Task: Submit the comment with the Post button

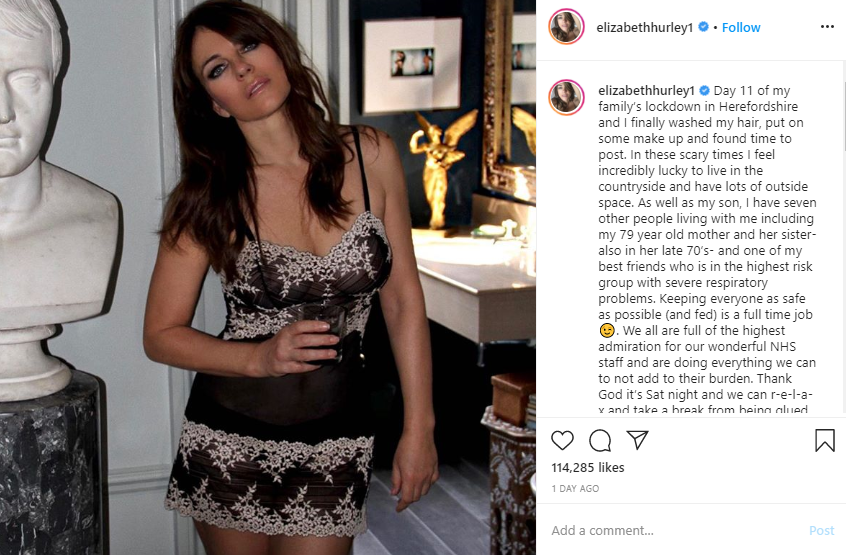Action: coord(821,531)
